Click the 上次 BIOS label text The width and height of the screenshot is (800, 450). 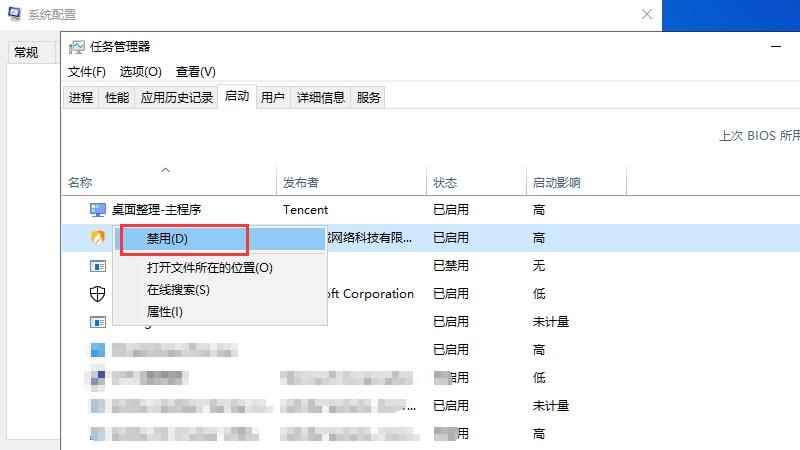[x=759, y=136]
